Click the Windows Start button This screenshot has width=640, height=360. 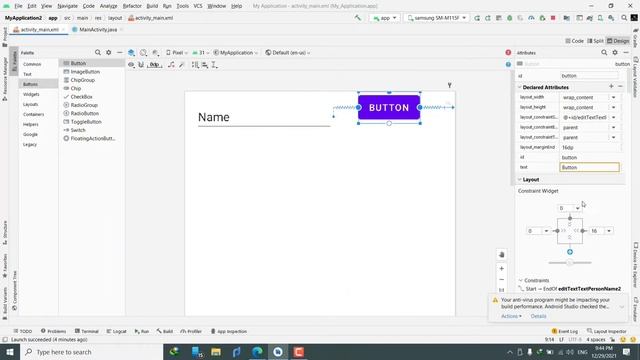pos(10,352)
